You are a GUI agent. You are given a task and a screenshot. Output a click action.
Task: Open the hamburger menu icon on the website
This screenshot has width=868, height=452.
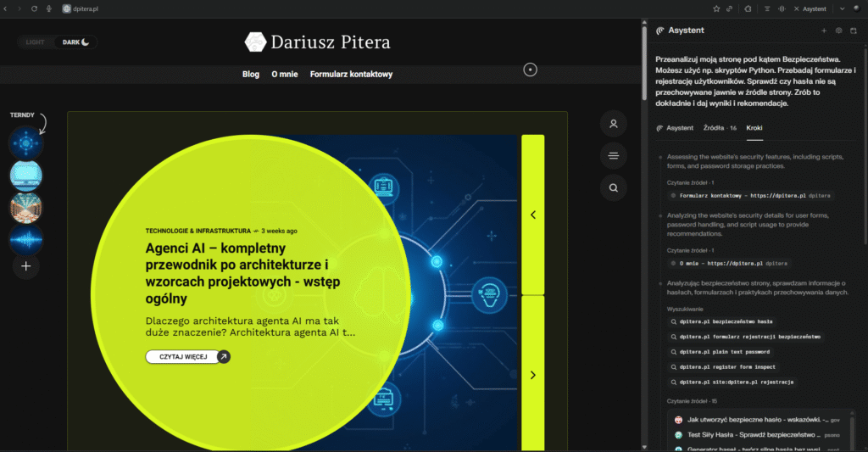613,155
